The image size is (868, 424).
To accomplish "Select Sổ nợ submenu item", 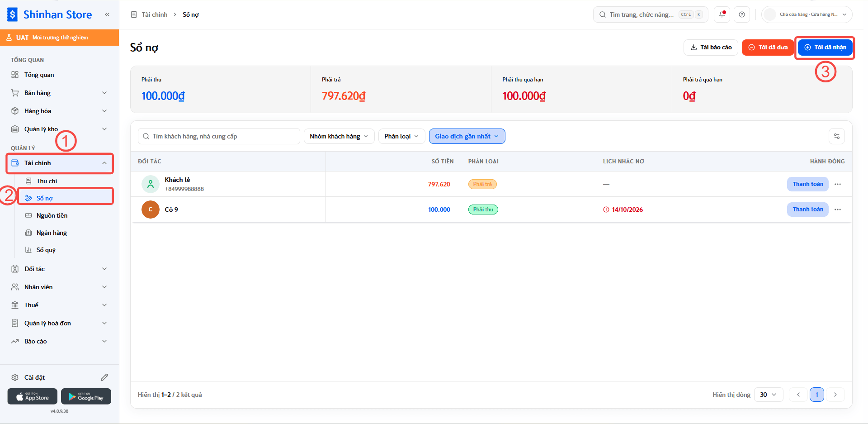I will [66, 198].
